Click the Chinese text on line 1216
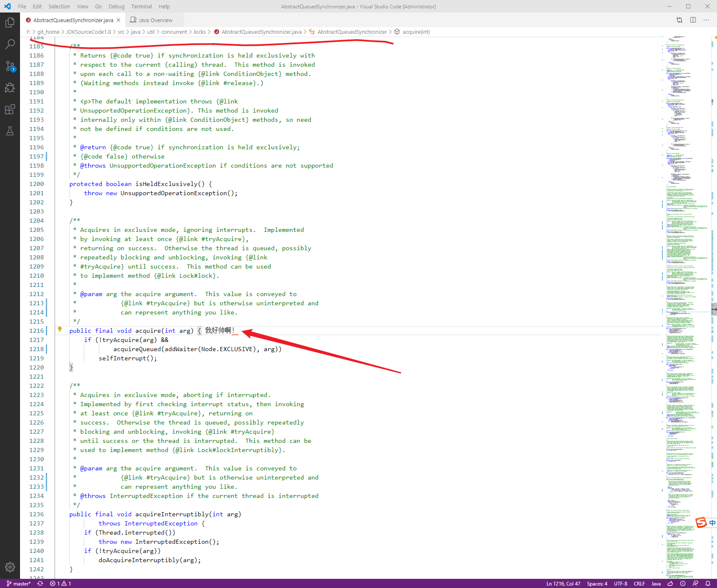This screenshot has height=588, width=717. pos(220,331)
